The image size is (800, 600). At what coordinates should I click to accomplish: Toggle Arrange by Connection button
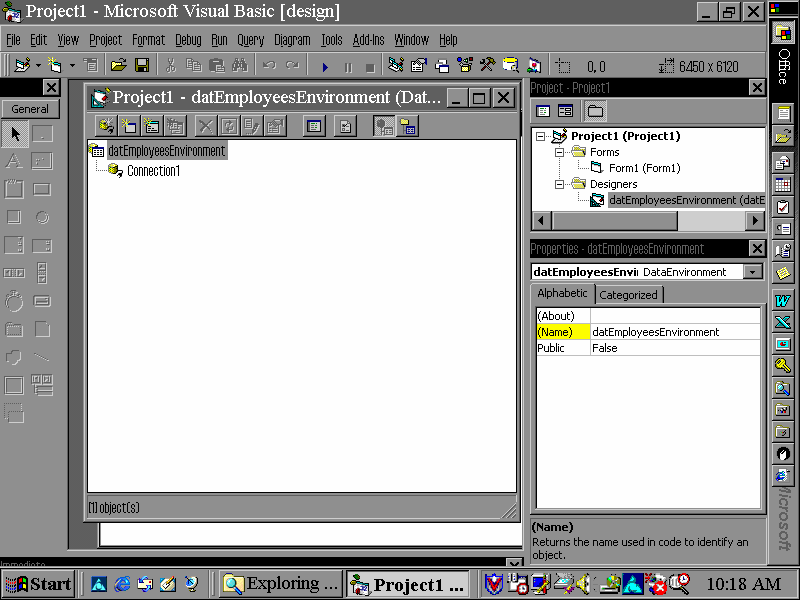[384, 126]
